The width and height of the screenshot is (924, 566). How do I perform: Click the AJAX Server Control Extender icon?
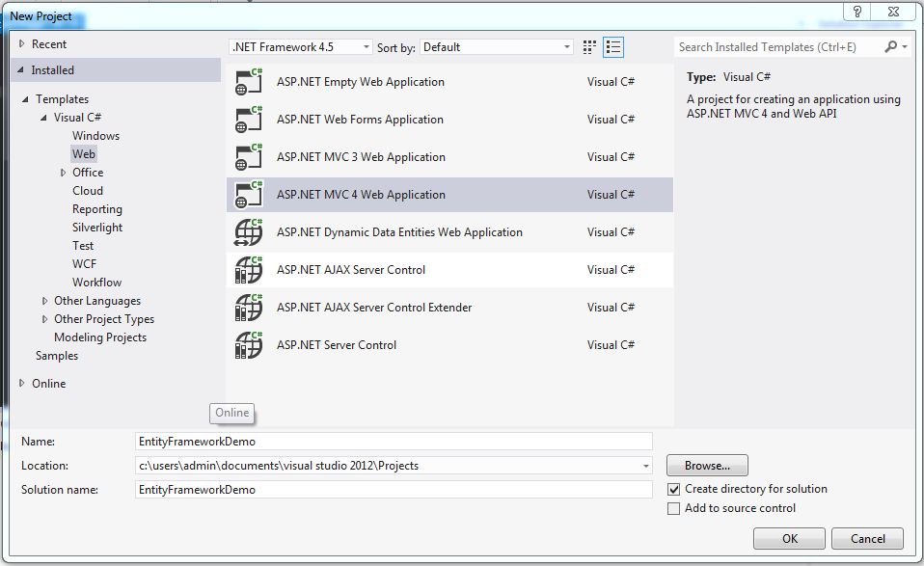pos(248,308)
